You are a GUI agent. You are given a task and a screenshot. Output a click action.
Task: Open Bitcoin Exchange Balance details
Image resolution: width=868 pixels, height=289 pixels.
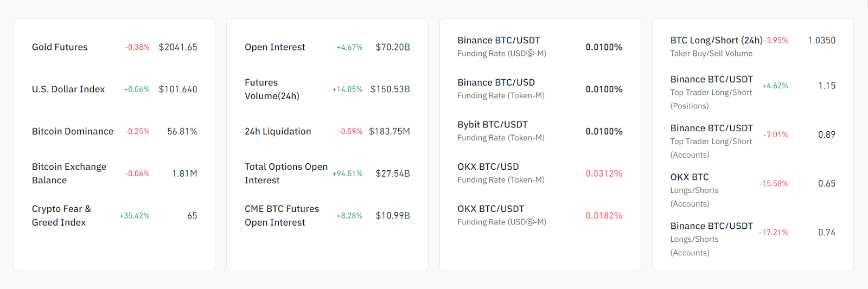(x=69, y=174)
